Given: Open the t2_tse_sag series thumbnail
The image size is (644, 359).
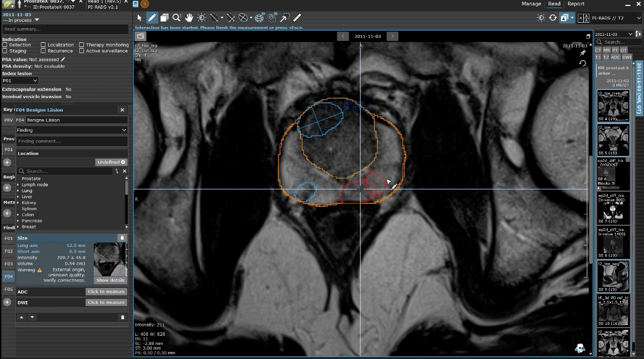Looking at the screenshot, I should tap(613, 276).
